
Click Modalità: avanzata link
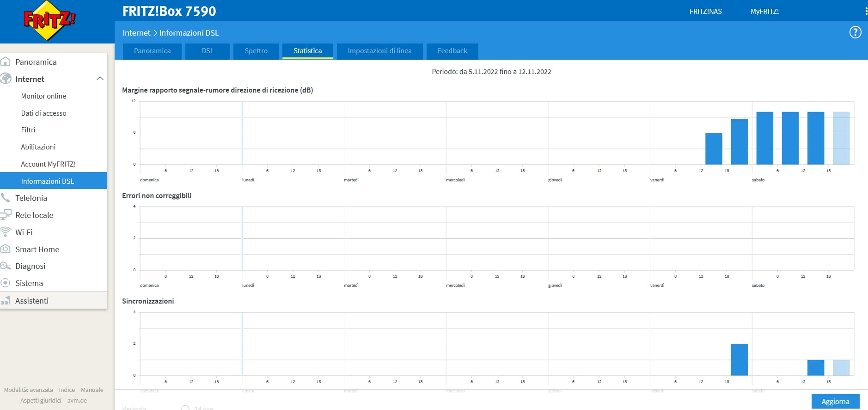pos(29,390)
